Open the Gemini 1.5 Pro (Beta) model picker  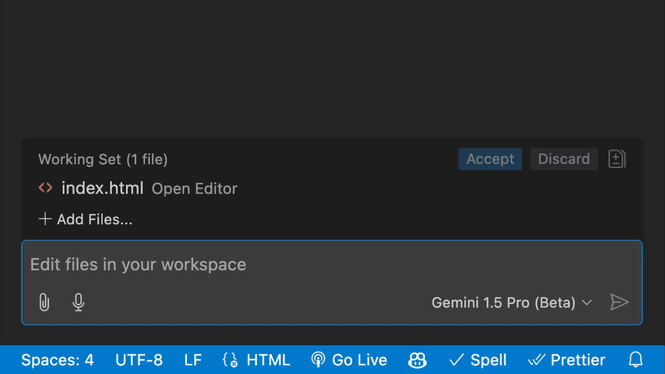click(511, 303)
